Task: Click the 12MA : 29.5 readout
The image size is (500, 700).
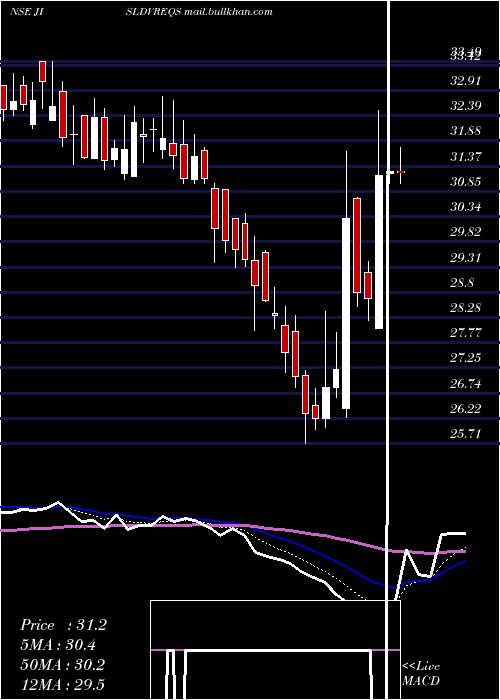Action: (62, 684)
